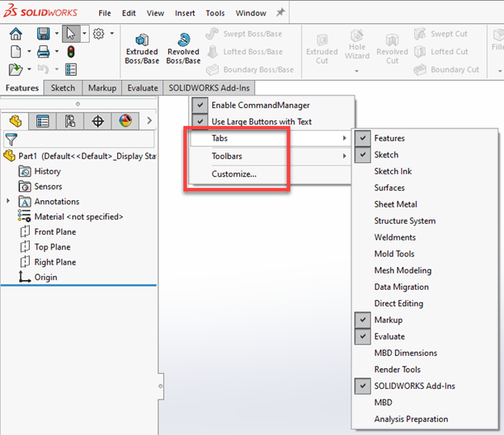Viewport: 504px width, 435px height.
Task: Open the Select tool dropdown arrow
Action: (85, 33)
